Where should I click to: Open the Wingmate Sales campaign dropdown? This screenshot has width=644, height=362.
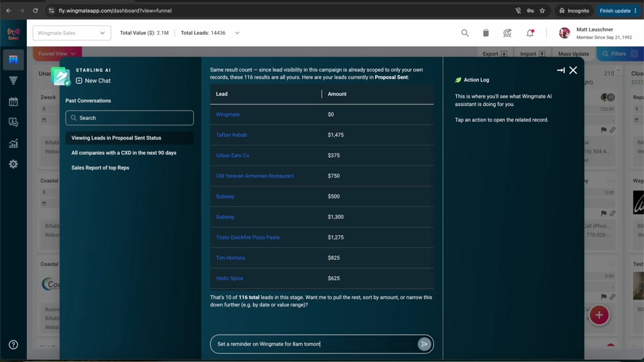click(72, 33)
